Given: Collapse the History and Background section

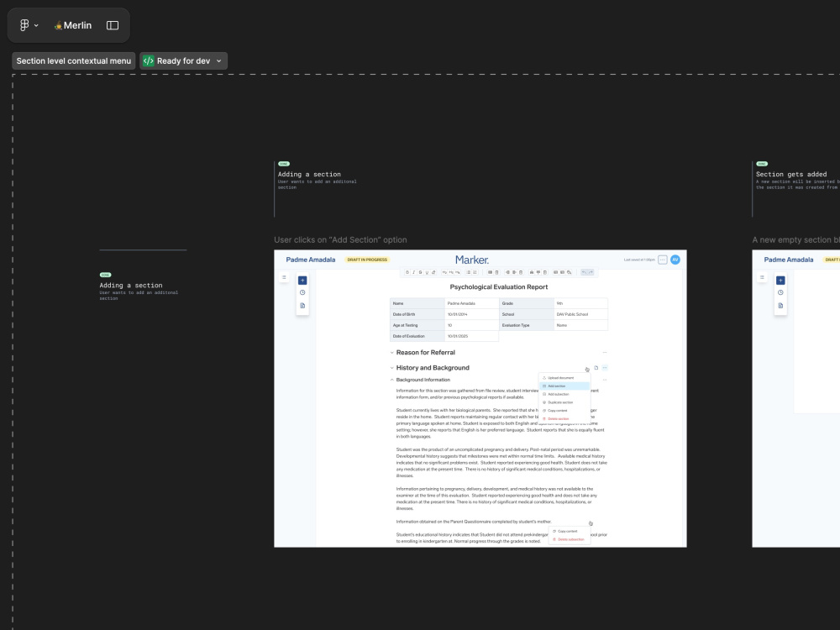Looking at the screenshot, I should (391, 368).
